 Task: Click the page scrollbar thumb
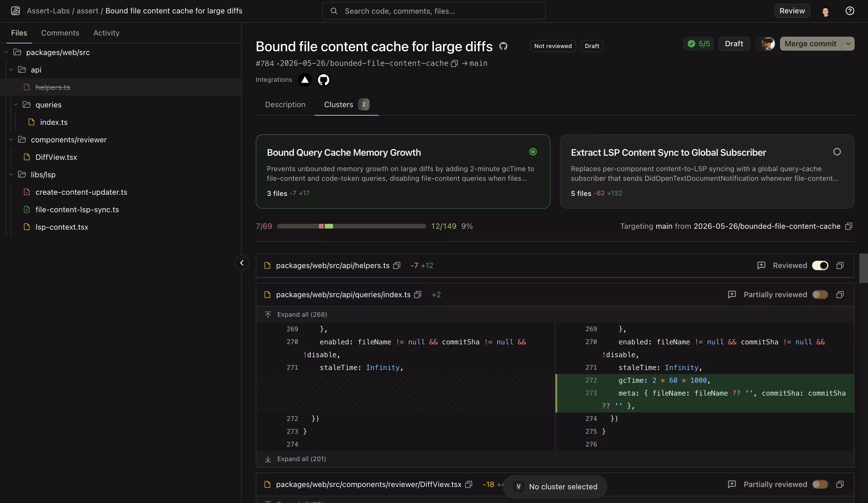[864, 268]
